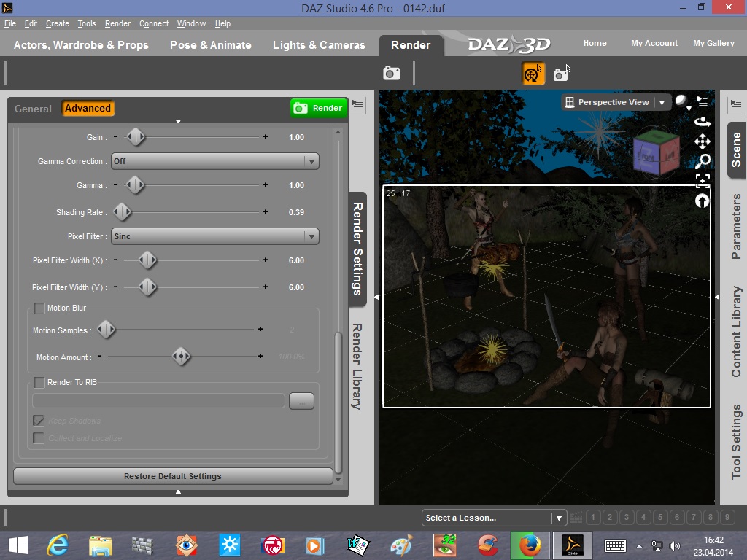Screen dimensions: 747x560
Task: Open the Select a Lesson dropdown
Action: [495, 518]
